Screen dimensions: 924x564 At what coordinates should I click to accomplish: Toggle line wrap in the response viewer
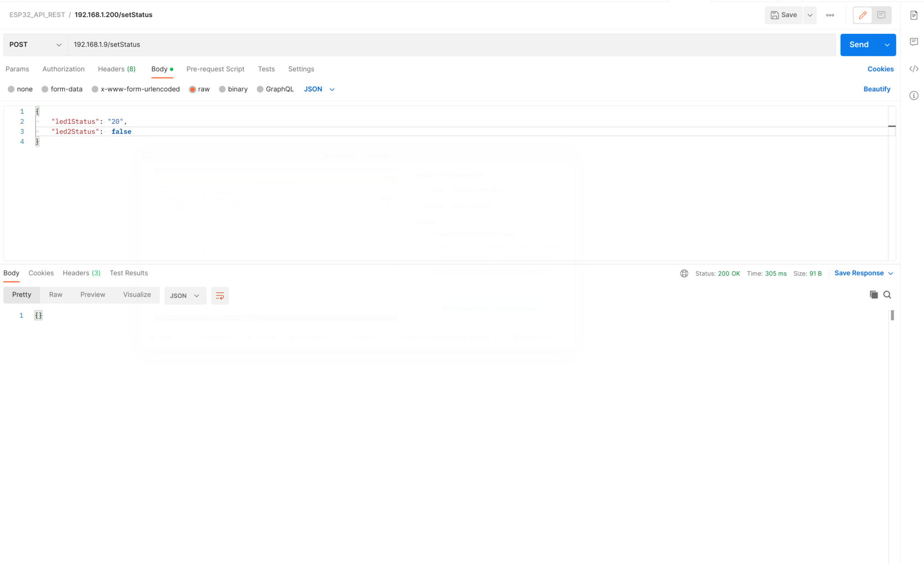(220, 296)
